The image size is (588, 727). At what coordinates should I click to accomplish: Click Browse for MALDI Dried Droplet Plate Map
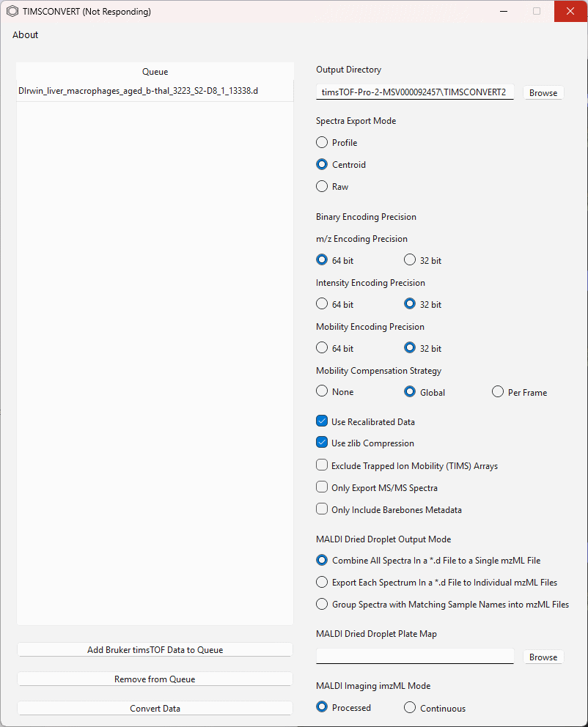point(543,657)
